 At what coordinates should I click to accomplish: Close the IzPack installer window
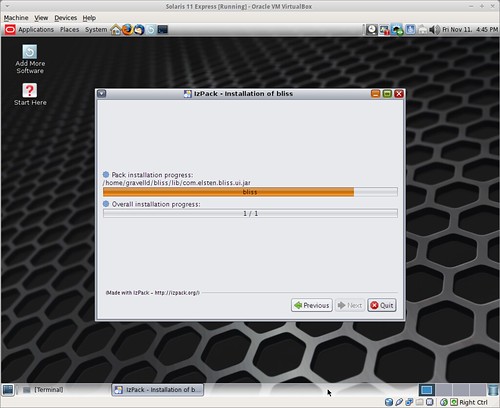click(399, 94)
